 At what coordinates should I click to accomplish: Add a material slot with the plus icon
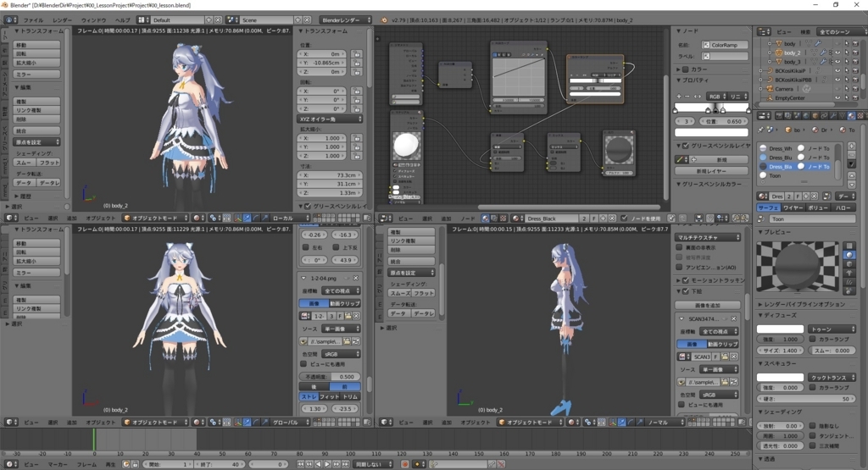pyautogui.click(x=851, y=147)
